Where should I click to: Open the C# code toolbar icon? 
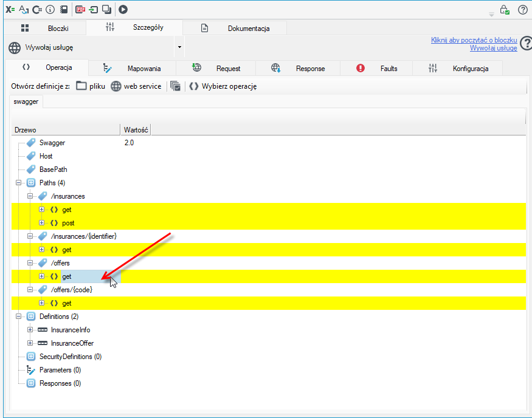click(37, 10)
